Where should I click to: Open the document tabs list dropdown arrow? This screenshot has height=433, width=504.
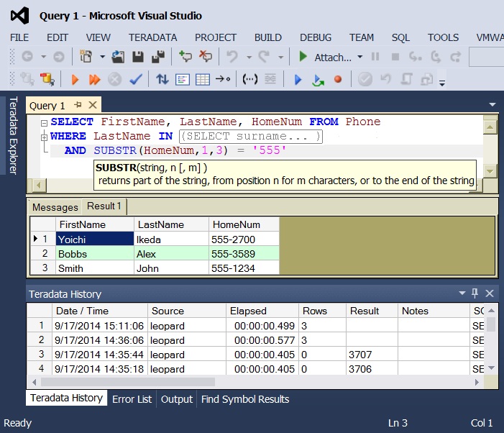(x=492, y=104)
